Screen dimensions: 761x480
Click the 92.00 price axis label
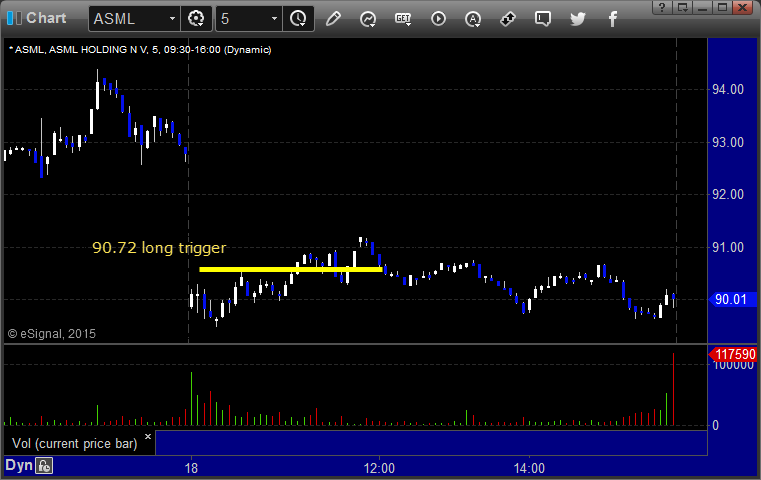pyautogui.click(x=728, y=195)
